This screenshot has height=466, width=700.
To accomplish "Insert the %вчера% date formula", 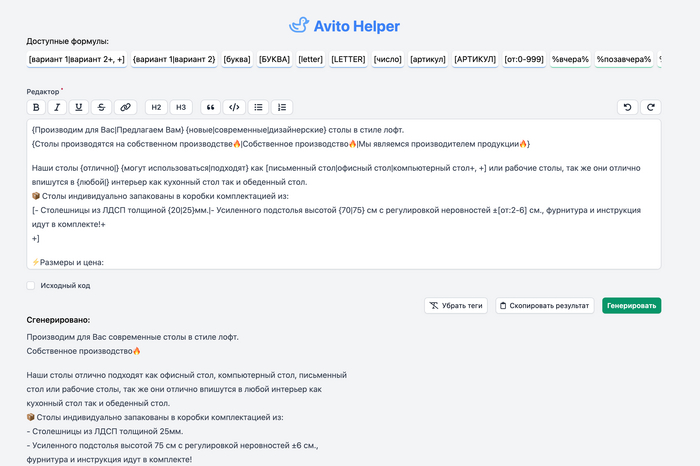I will point(570,59).
